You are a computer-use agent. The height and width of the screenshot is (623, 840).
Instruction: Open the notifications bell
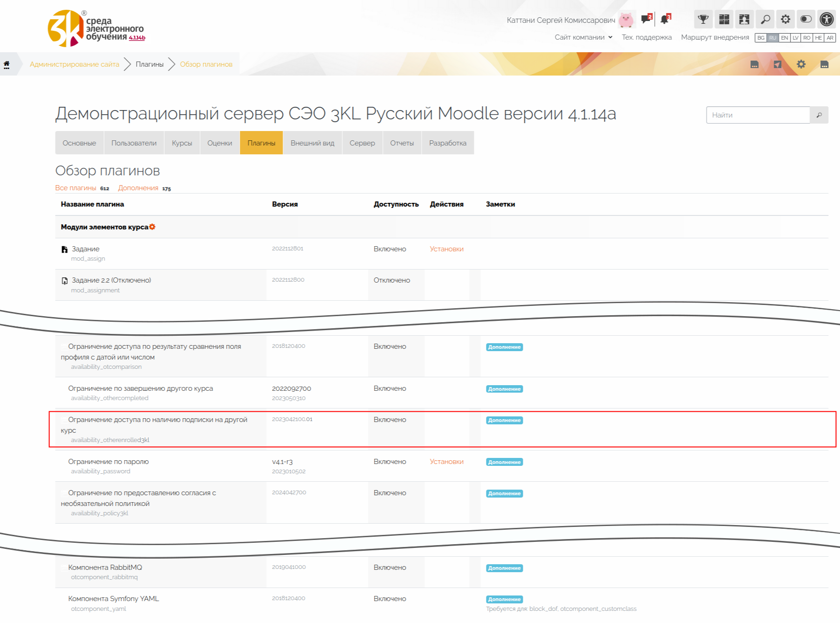click(665, 19)
